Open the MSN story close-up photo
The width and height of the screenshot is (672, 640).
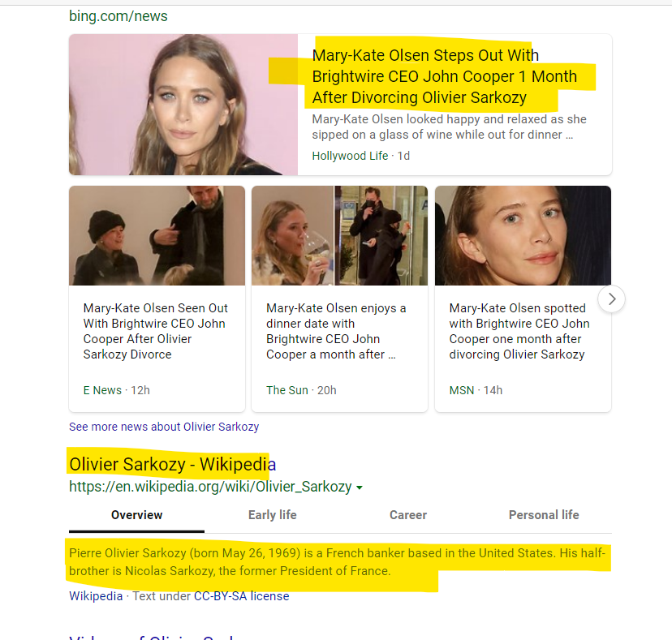(x=523, y=235)
